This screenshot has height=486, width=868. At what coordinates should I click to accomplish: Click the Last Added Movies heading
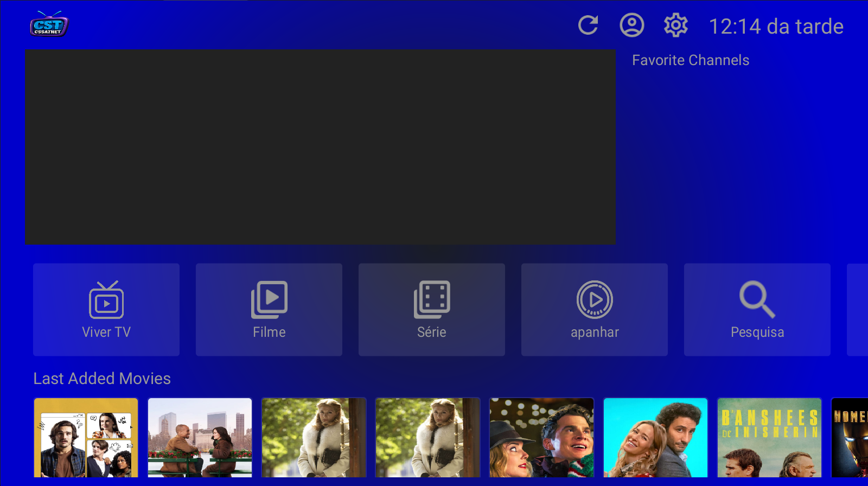tap(102, 379)
